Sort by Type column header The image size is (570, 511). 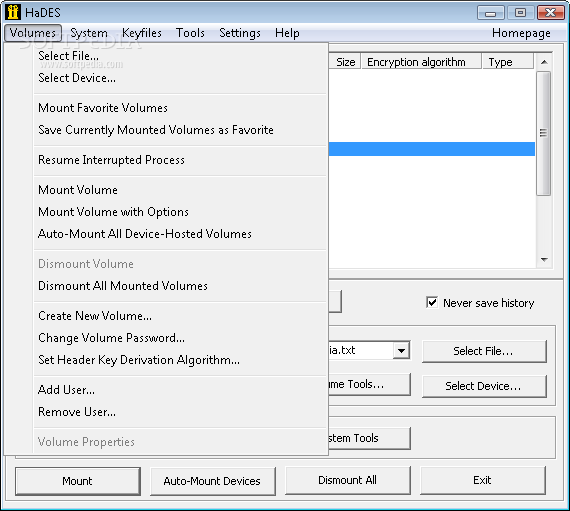pos(507,62)
